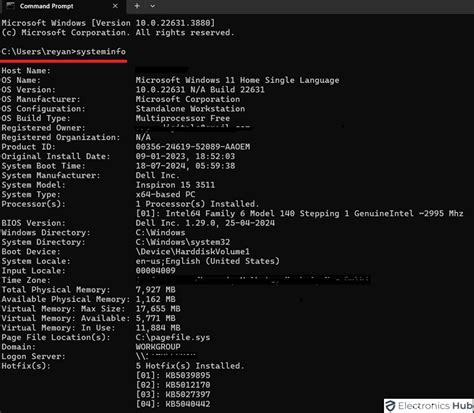Click the Command Prompt tab icon
Image resolution: width=474 pixels, height=413 pixels.
(x=10, y=6)
